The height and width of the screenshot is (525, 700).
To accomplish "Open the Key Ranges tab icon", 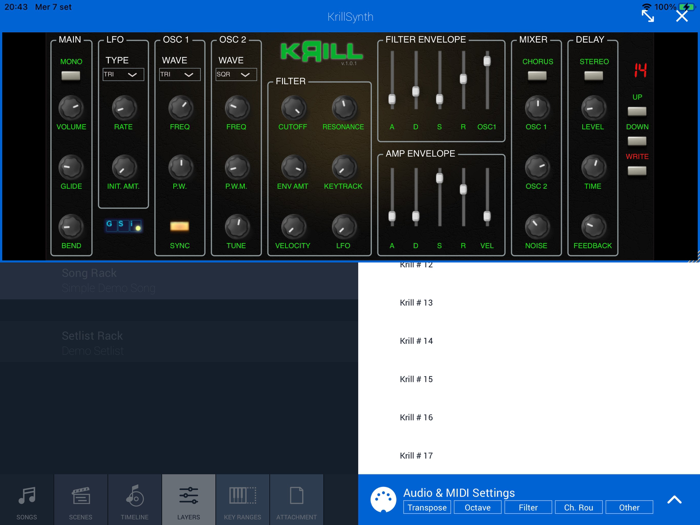I will tap(242, 496).
